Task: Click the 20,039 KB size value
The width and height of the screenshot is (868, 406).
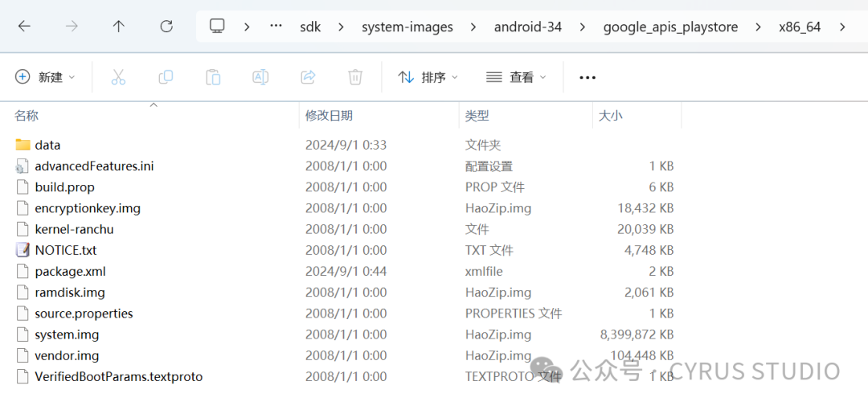Action: (x=645, y=229)
